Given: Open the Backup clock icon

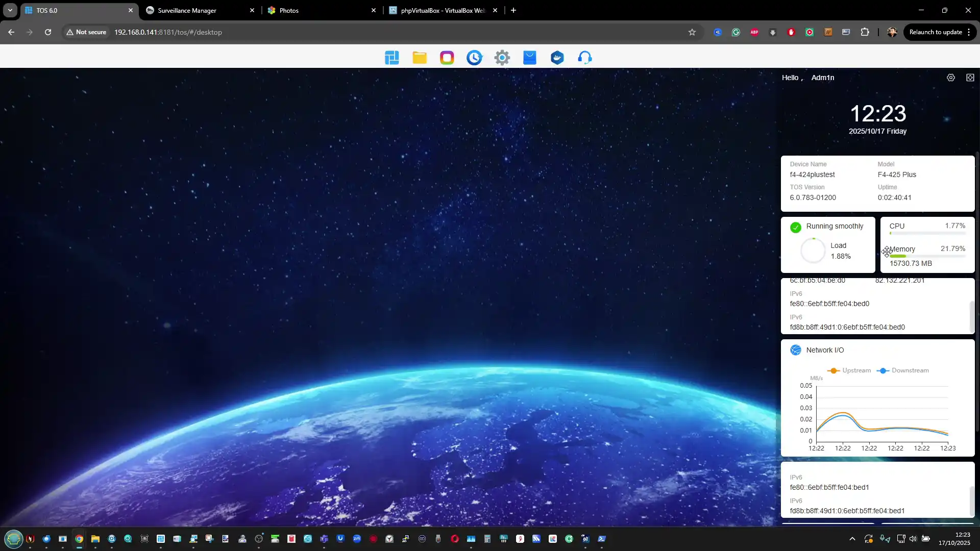Looking at the screenshot, I should pos(475,58).
